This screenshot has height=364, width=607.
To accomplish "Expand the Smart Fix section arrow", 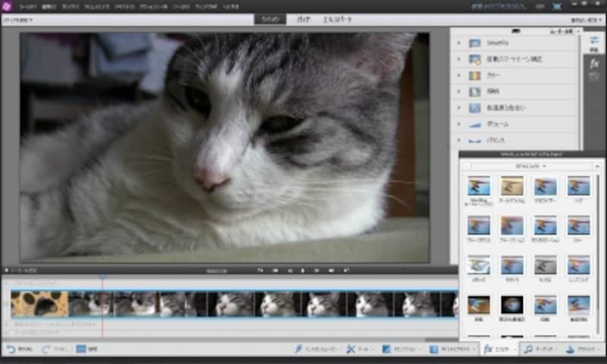I will [x=459, y=42].
